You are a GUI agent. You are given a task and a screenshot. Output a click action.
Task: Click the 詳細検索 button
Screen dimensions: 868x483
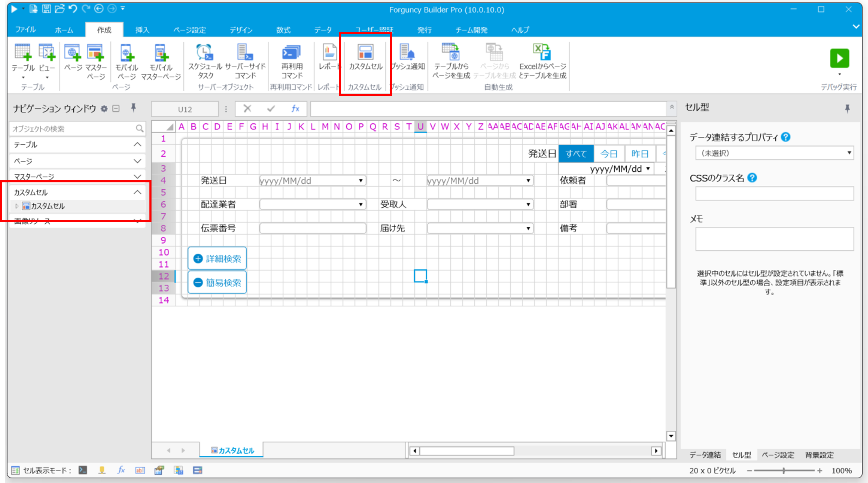[x=217, y=258]
